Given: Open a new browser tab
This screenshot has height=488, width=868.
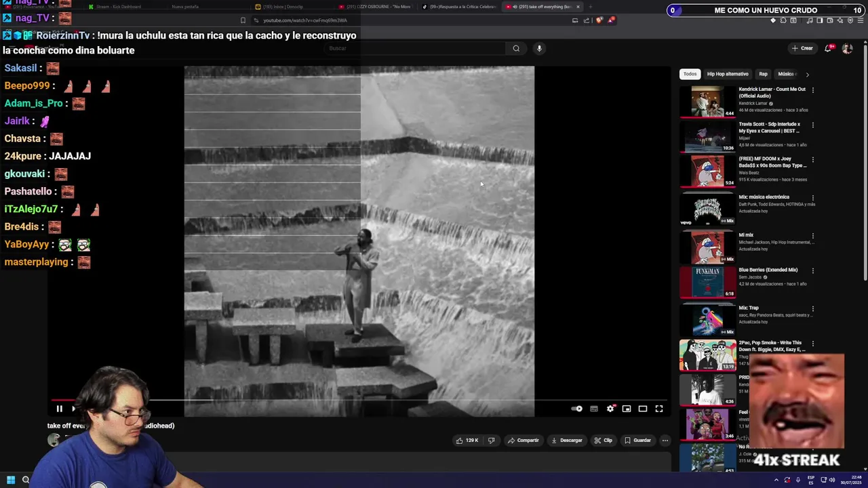Looking at the screenshot, I should [x=590, y=7].
